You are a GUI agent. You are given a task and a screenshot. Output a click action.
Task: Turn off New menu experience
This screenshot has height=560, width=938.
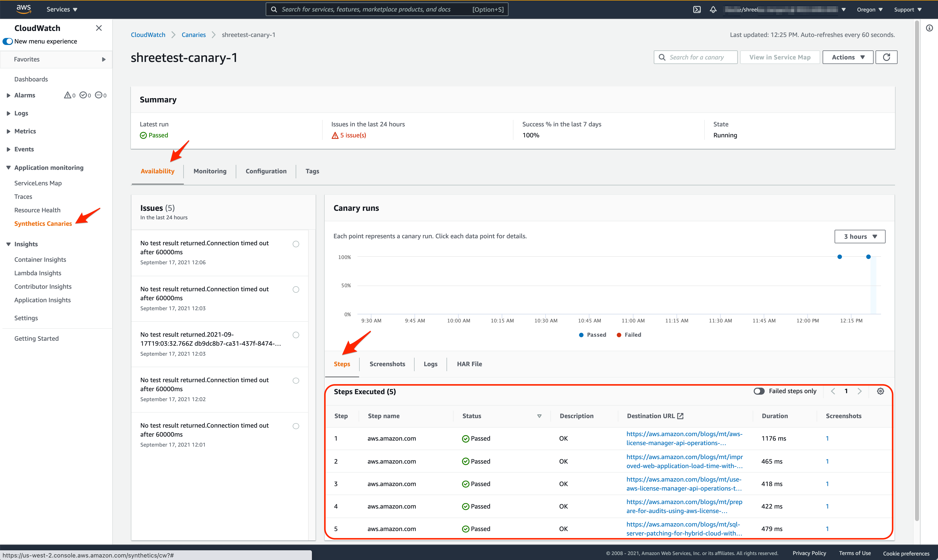(8, 41)
